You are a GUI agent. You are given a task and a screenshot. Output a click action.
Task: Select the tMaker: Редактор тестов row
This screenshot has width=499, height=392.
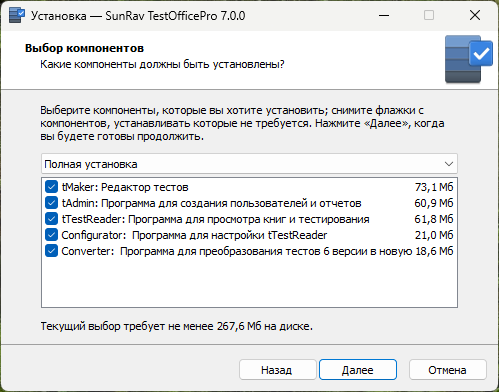pos(249,187)
